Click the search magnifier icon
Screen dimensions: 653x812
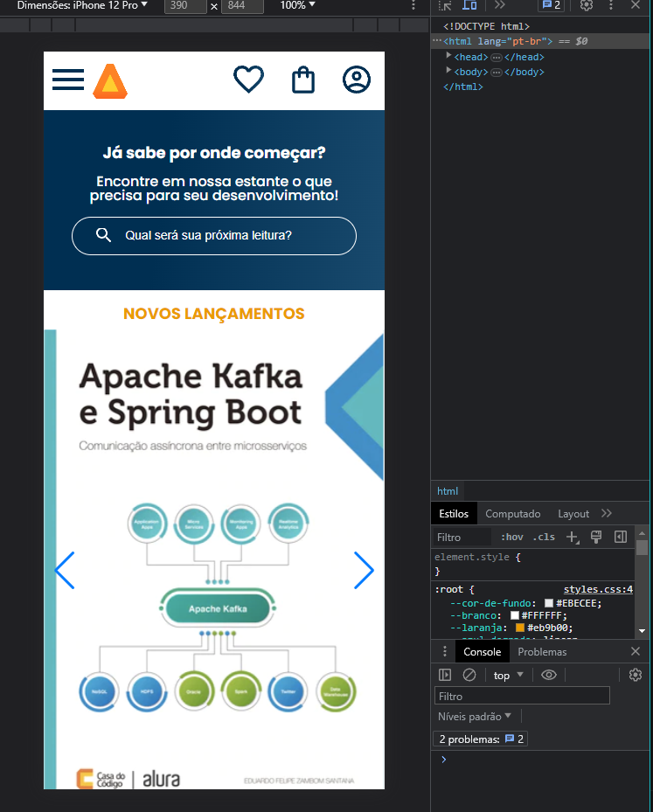pos(103,235)
